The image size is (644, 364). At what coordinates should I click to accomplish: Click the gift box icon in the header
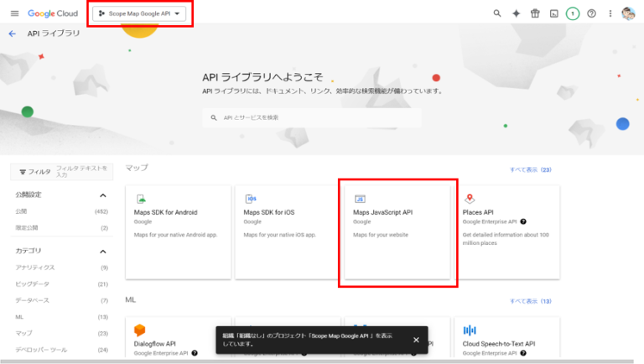[x=535, y=13]
